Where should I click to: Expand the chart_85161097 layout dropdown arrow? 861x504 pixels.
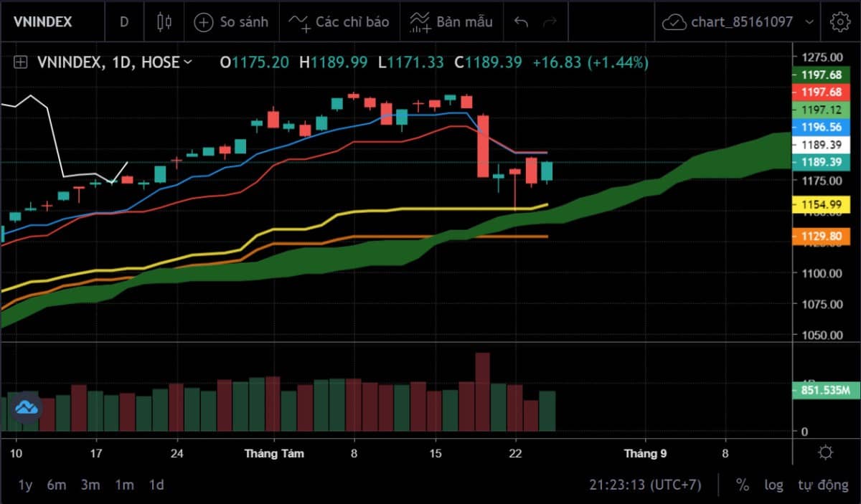(810, 22)
